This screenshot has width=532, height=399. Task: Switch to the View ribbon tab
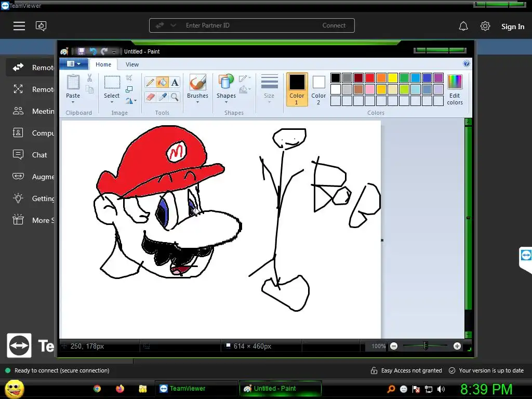point(132,64)
